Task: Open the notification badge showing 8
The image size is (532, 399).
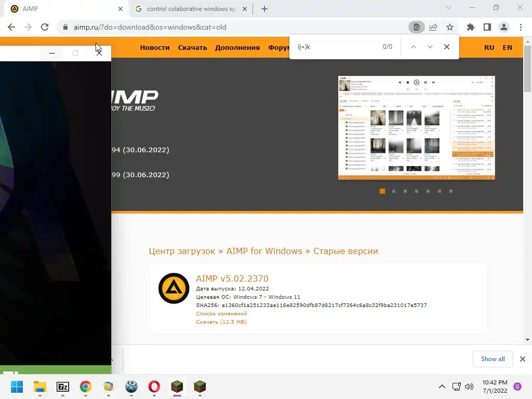Action: 517,387
